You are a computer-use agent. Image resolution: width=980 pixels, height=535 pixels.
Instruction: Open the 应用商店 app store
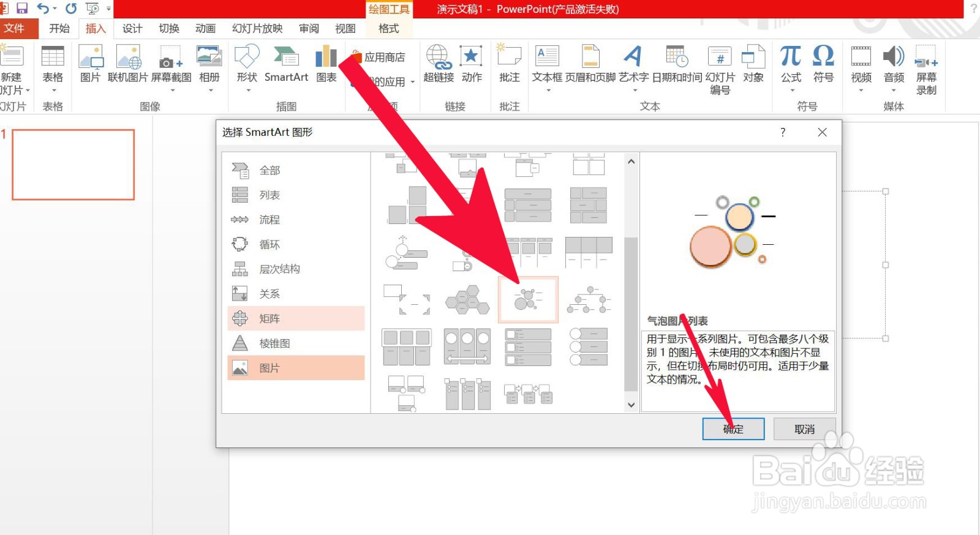[x=379, y=57]
